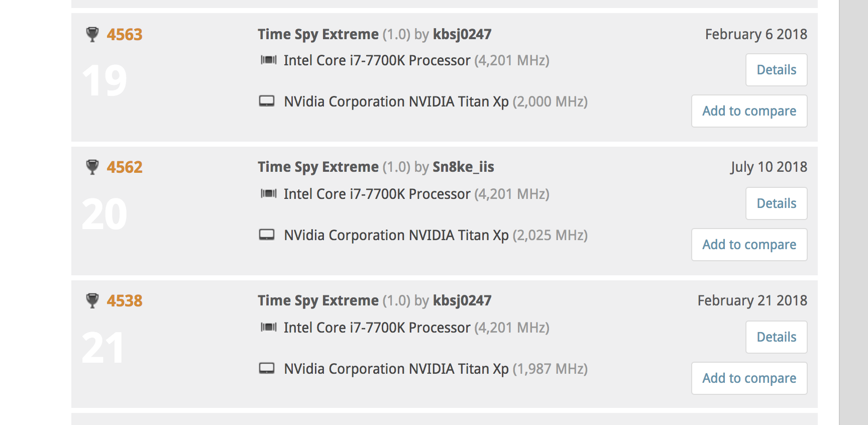Click the GPU monitor icon in rank 21 result
Viewport: 868px width, 425px height.
click(x=267, y=369)
